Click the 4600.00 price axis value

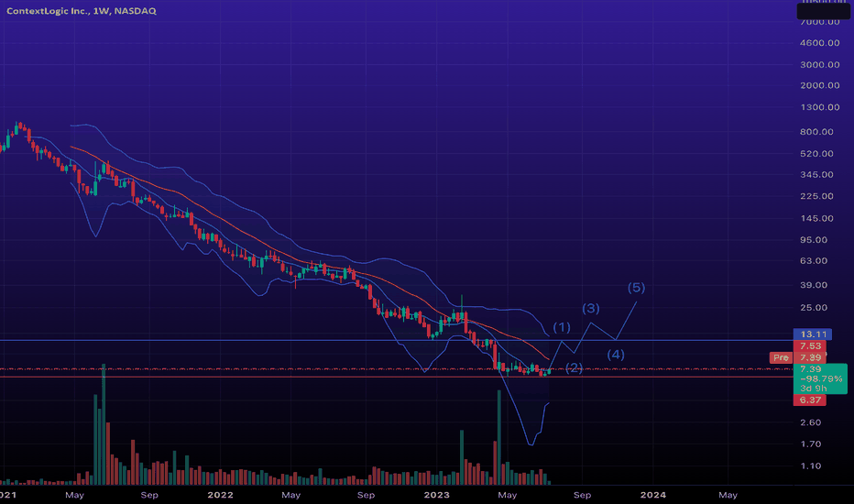pos(820,42)
